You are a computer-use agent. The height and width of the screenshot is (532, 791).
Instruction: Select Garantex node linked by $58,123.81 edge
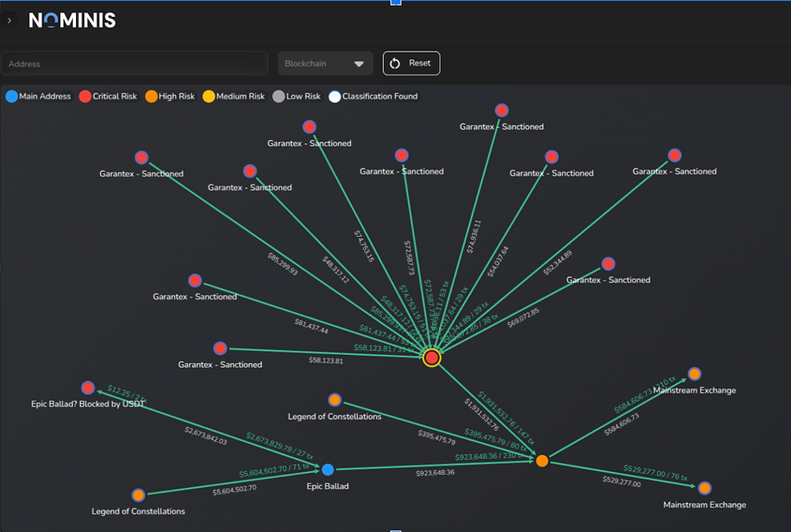pos(220,349)
